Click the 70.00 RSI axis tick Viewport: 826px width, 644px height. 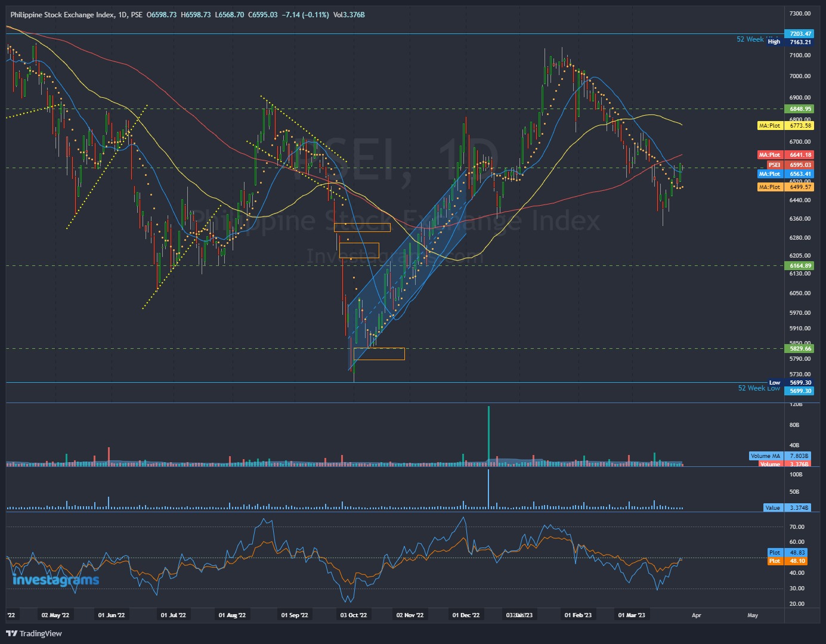[797, 527]
